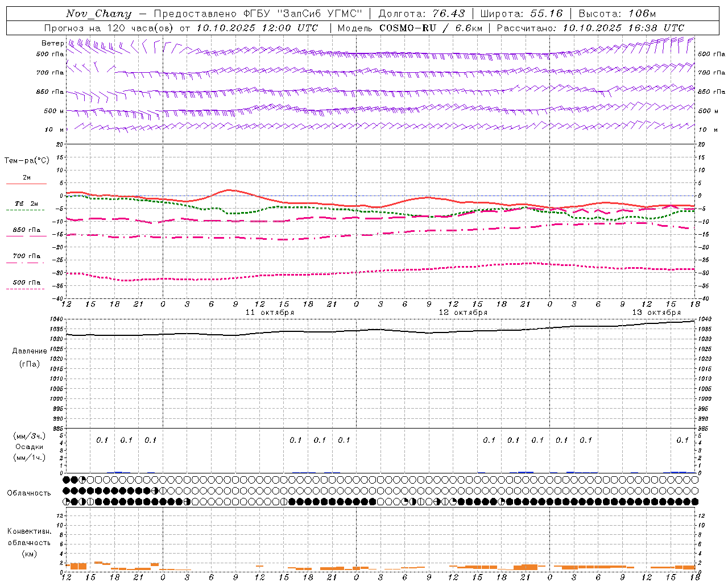
Task: Click the 'Осадки' precipitation label
Action: (30, 447)
